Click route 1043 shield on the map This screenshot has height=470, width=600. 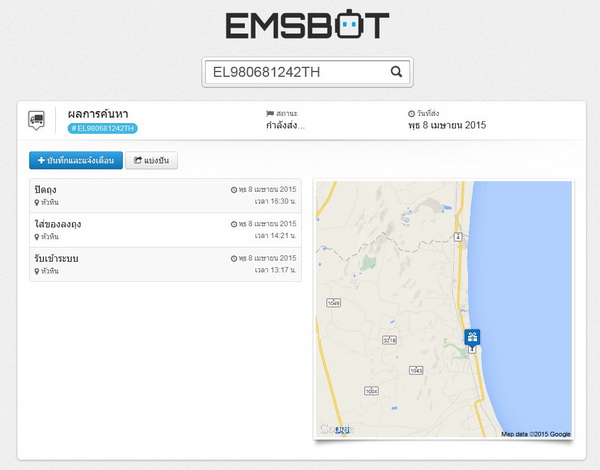click(416, 370)
